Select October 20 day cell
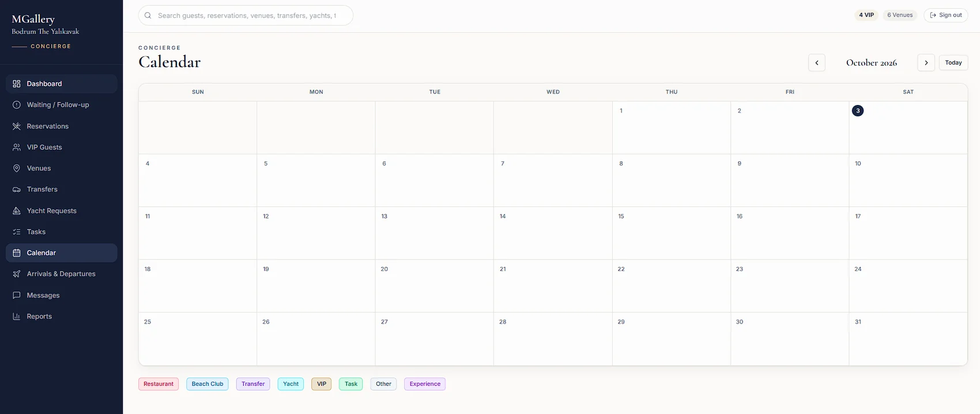Viewport: 980px width, 414px height. point(435,286)
